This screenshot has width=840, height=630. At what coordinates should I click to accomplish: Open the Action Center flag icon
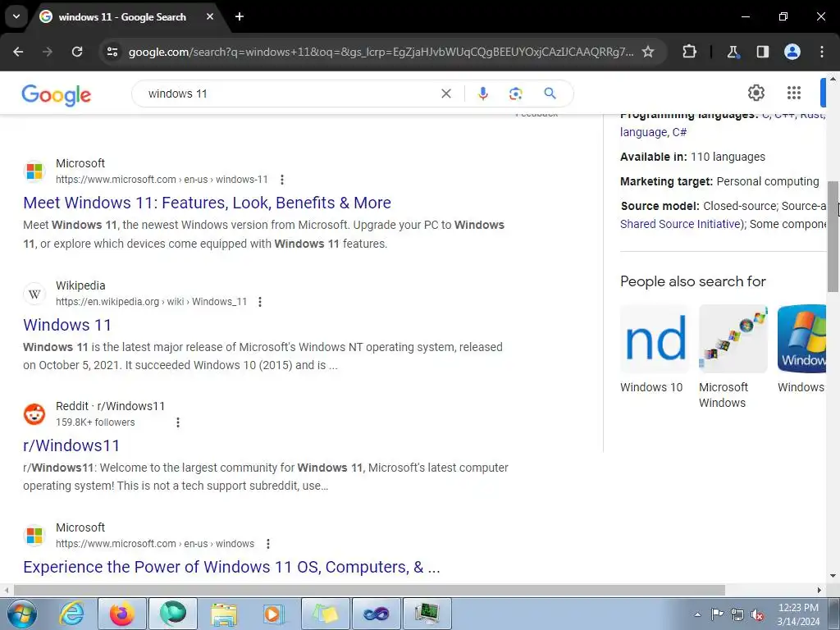pyautogui.click(x=717, y=614)
